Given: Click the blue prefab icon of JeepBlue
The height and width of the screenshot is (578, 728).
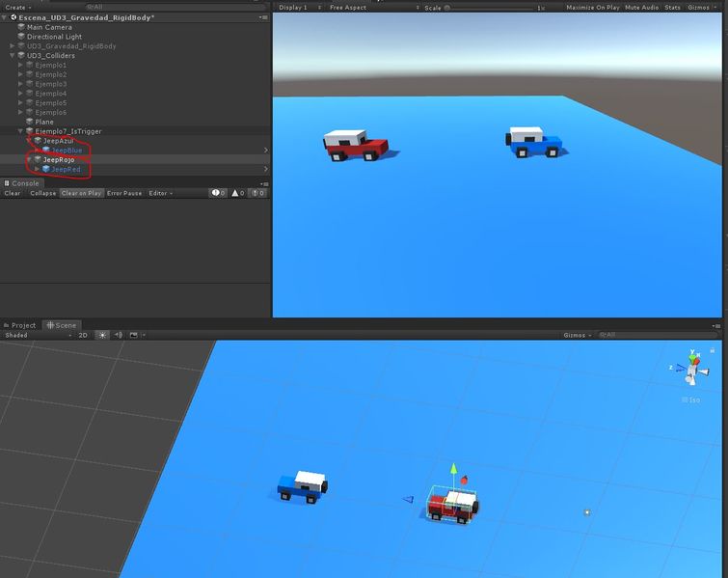Looking at the screenshot, I should [x=46, y=151].
